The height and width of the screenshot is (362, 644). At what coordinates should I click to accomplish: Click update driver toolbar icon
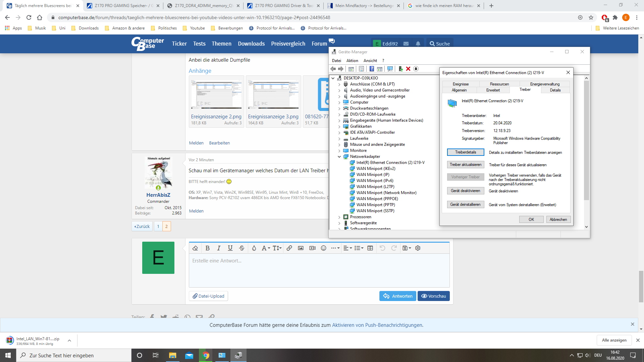click(400, 69)
